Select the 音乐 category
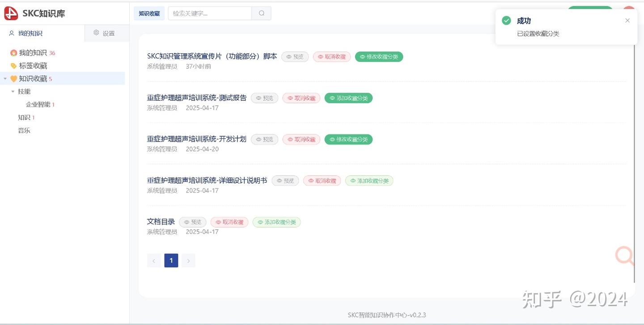The image size is (644, 325). click(24, 131)
